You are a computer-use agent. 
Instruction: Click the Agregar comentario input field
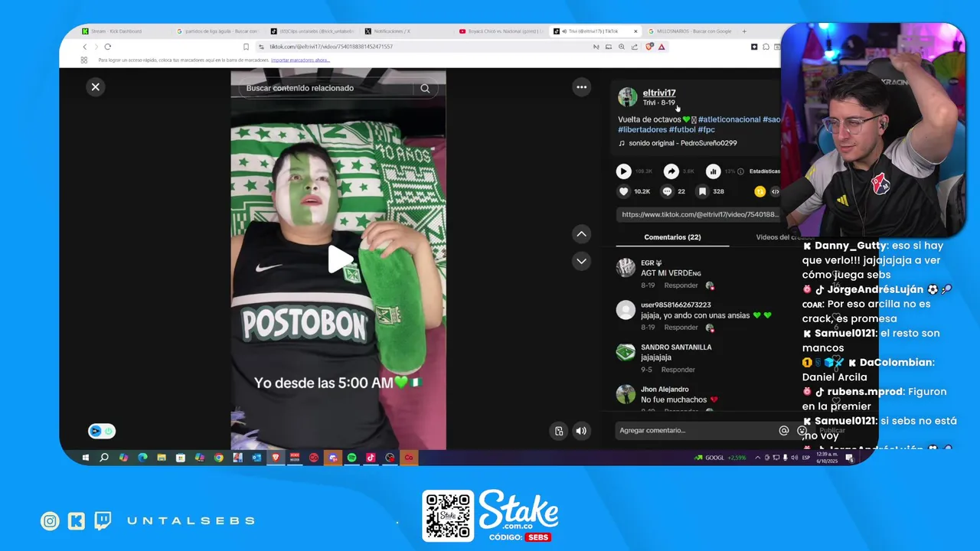(x=695, y=430)
